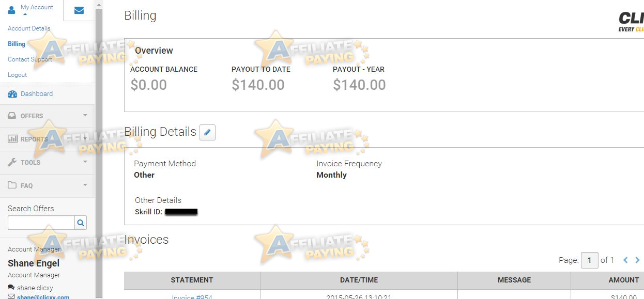Open the Account Details menu item
Screen dimensions: 644x299
point(29,28)
